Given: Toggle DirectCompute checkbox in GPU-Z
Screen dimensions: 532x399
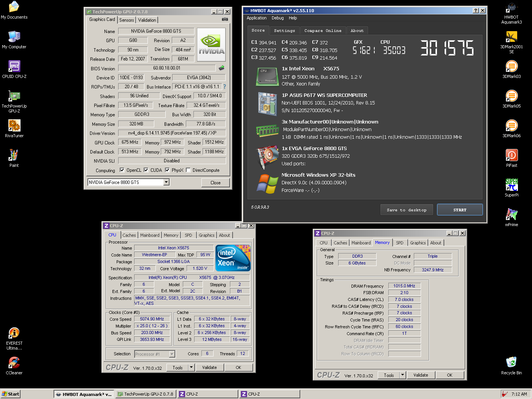Looking at the screenshot, I should tap(188, 170).
